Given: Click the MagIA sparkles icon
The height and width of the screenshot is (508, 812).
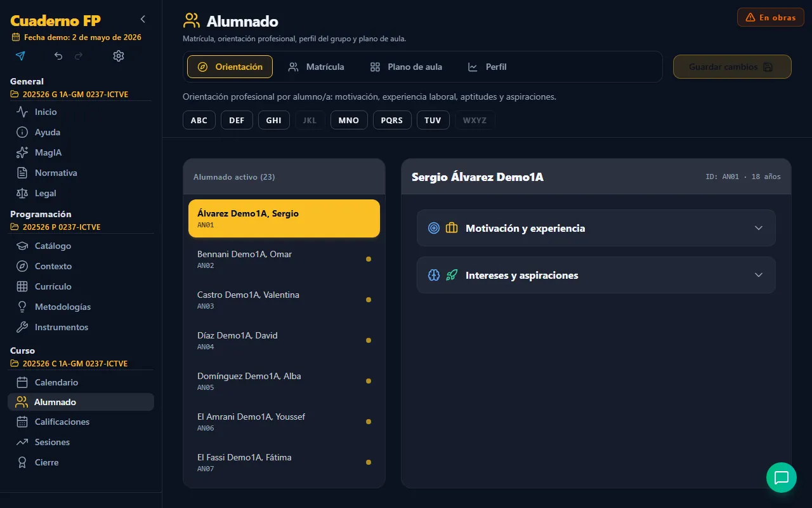Looking at the screenshot, I should tap(22, 152).
